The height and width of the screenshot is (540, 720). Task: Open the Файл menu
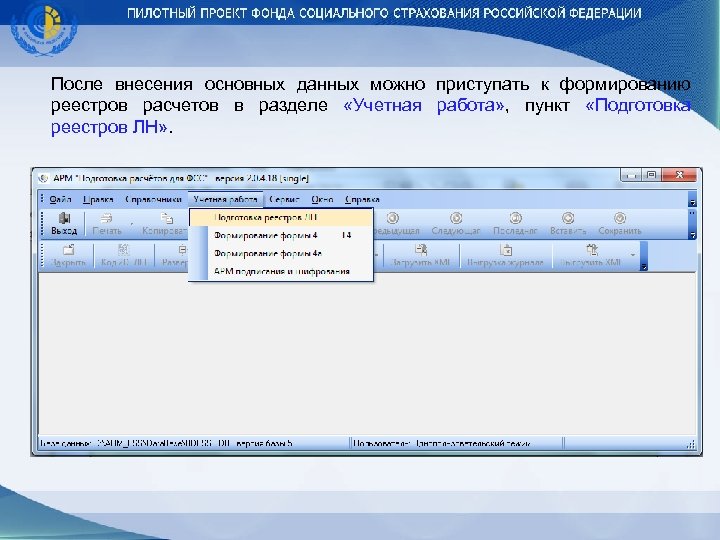60,199
